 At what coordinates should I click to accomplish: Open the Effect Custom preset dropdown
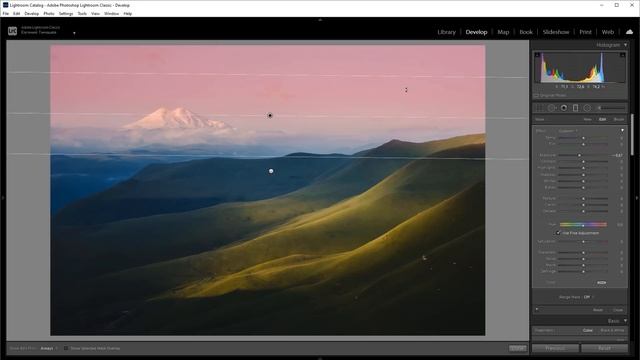(x=568, y=131)
